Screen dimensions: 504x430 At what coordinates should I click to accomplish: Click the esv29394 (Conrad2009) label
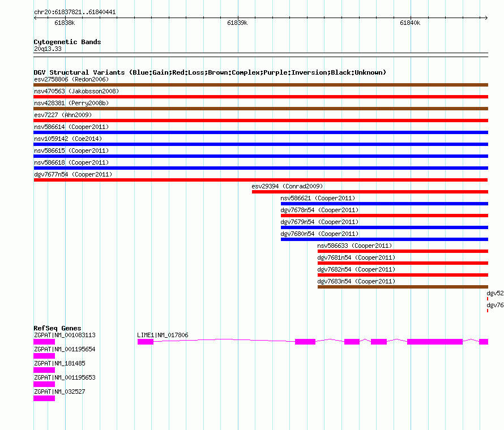pos(287,186)
